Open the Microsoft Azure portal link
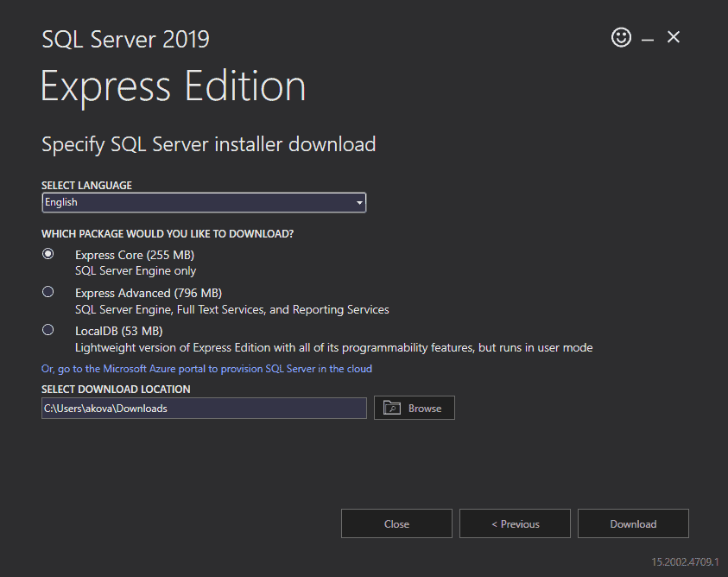The height and width of the screenshot is (577, 728). tap(206, 368)
